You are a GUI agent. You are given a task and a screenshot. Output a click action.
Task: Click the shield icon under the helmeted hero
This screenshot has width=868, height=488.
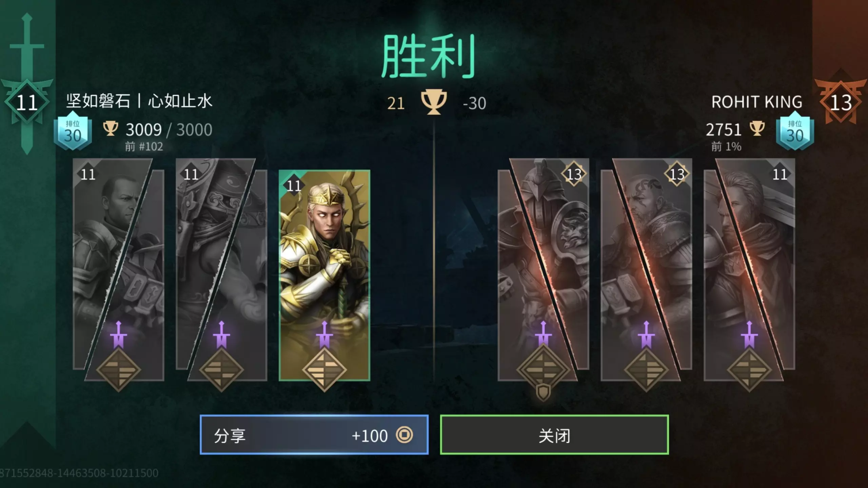click(x=543, y=392)
